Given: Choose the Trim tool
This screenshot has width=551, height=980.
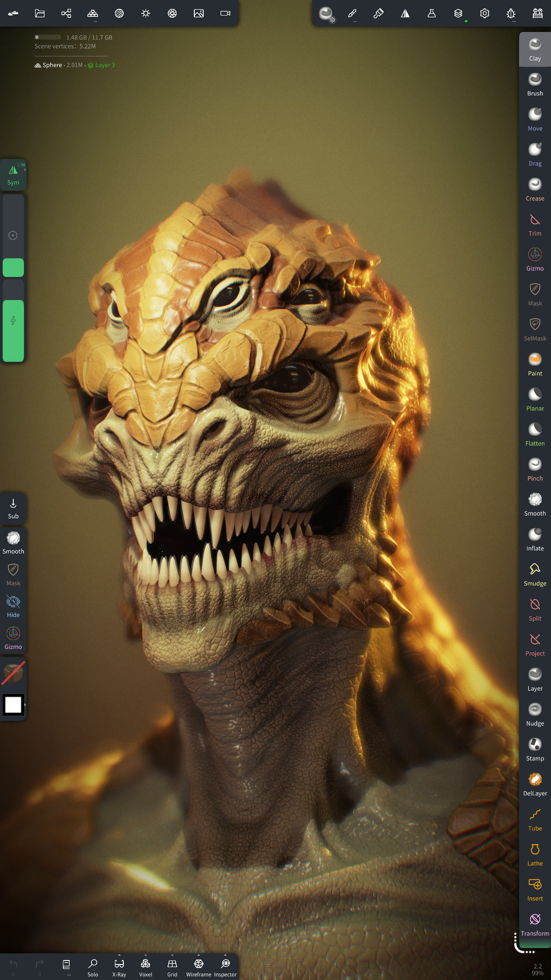Looking at the screenshot, I should point(535,225).
